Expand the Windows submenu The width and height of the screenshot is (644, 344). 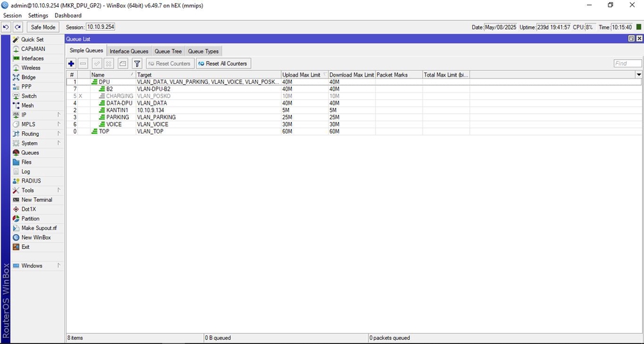pyautogui.click(x=38, y=266)
